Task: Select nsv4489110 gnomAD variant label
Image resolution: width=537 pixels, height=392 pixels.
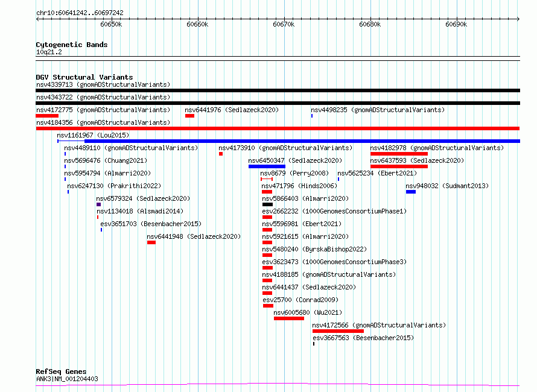Action: click(131, 148)
